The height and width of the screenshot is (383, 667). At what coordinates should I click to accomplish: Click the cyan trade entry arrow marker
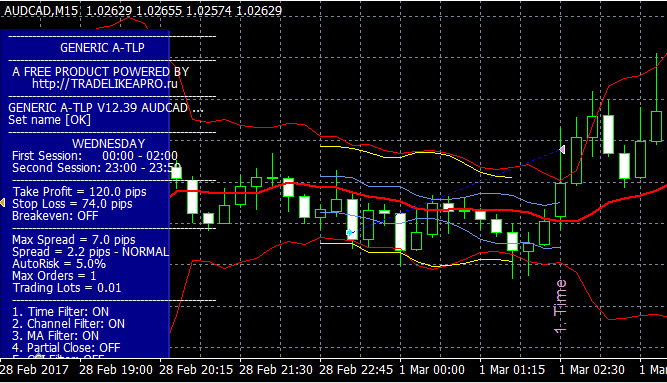pos(350,232)
